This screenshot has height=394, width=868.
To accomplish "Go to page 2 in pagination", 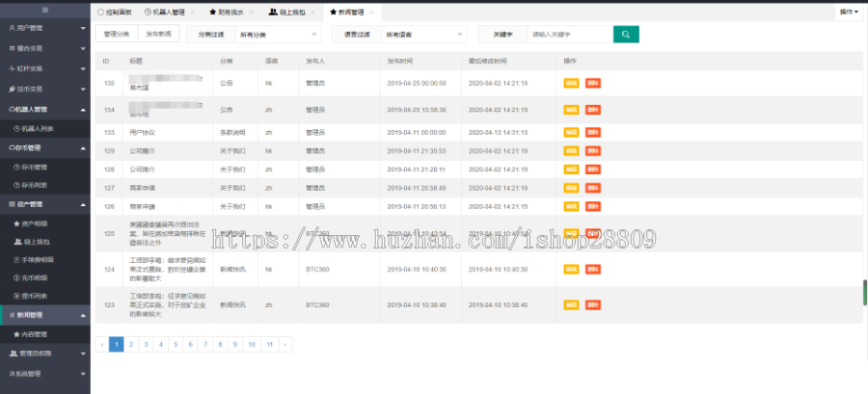I will point(131,344).
